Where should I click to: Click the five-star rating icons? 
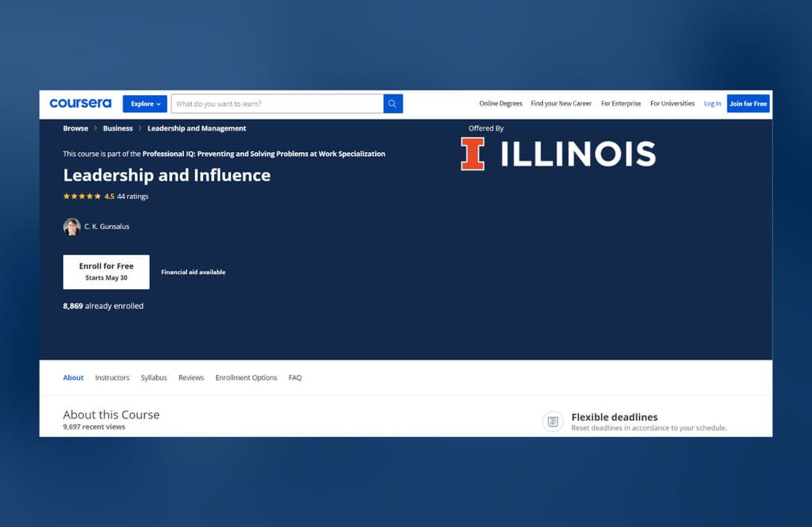[82, 197]
